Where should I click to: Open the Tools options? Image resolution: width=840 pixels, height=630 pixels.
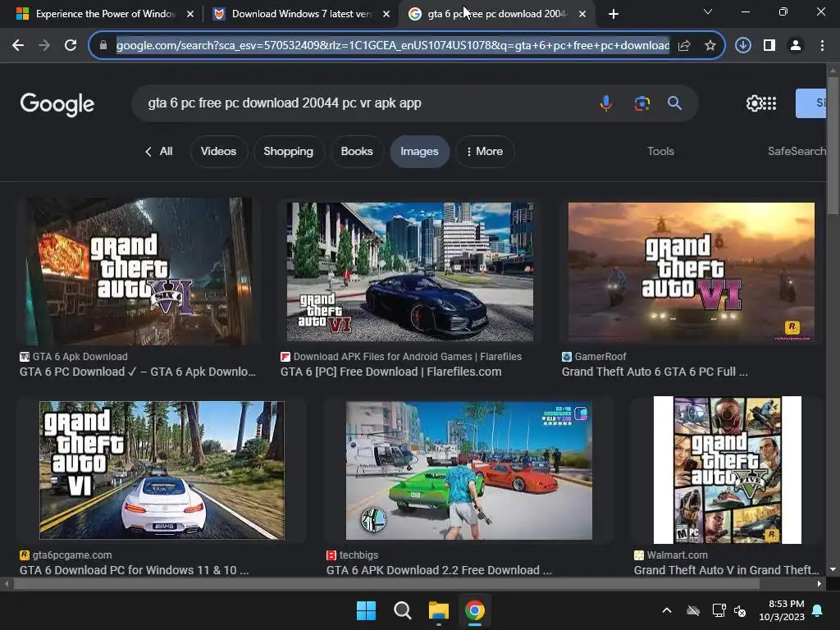(660, 151)
